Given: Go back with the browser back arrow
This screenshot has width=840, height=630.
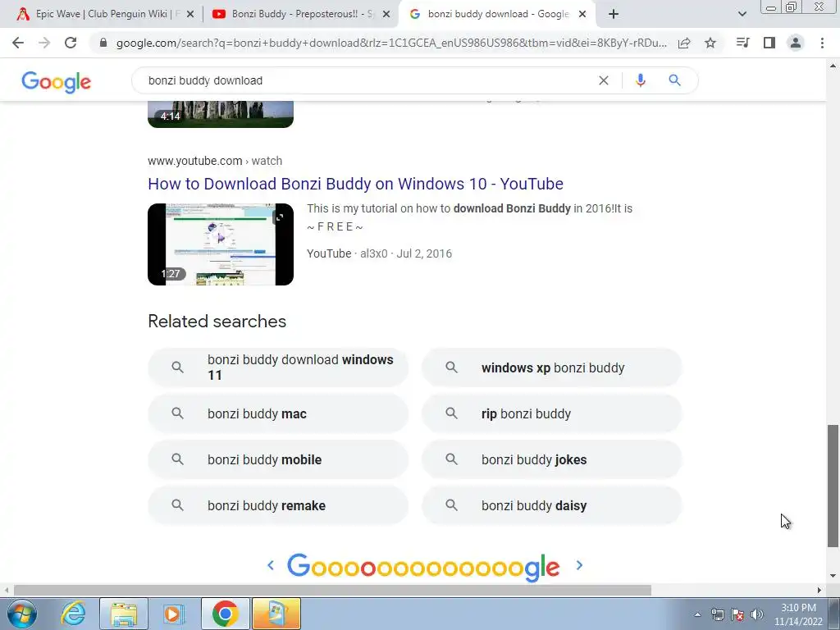Looking at the screenshot, I should point(18,43).
